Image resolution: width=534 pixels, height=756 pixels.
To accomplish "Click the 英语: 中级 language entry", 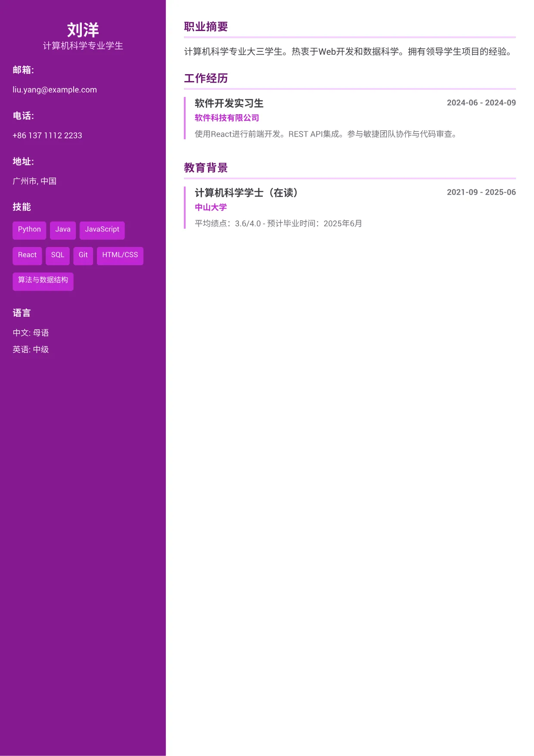I will (31, 350).
